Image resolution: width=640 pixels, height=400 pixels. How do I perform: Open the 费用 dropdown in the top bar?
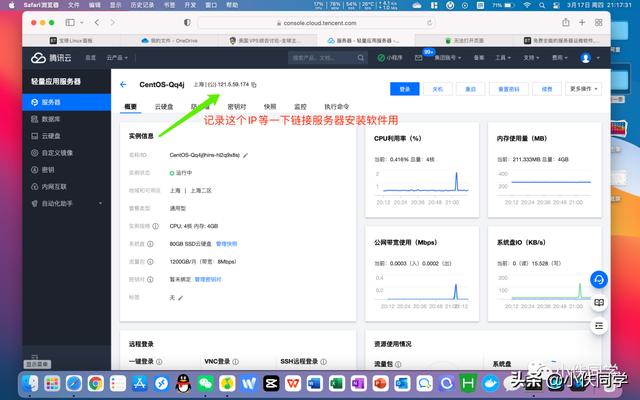point(560,58)
